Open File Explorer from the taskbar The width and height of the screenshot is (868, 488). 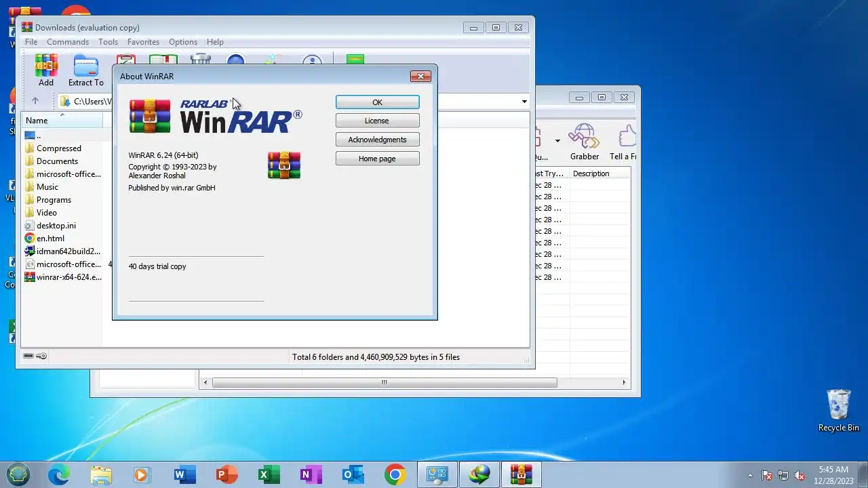pyautogui.click(x=100, y=474)
